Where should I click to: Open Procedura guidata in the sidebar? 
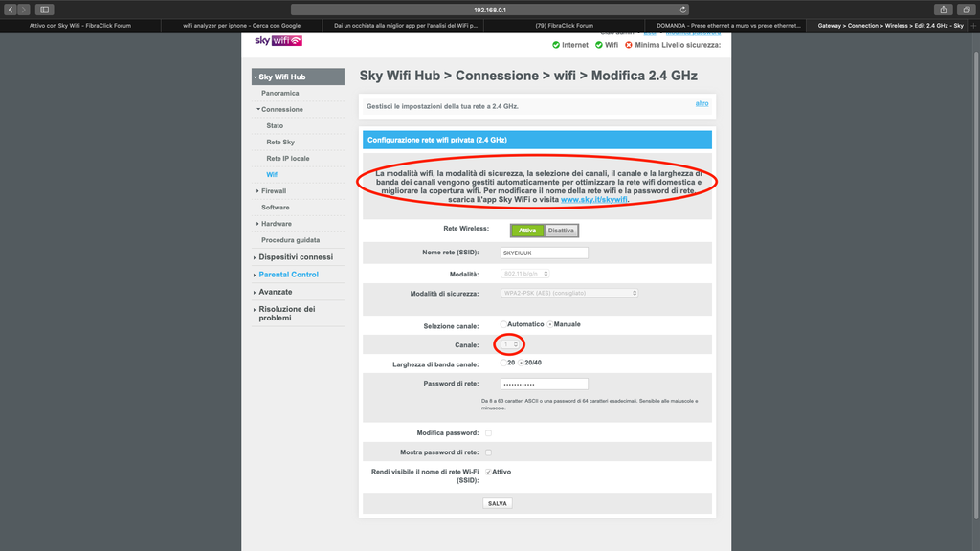[x=290, y=240]
